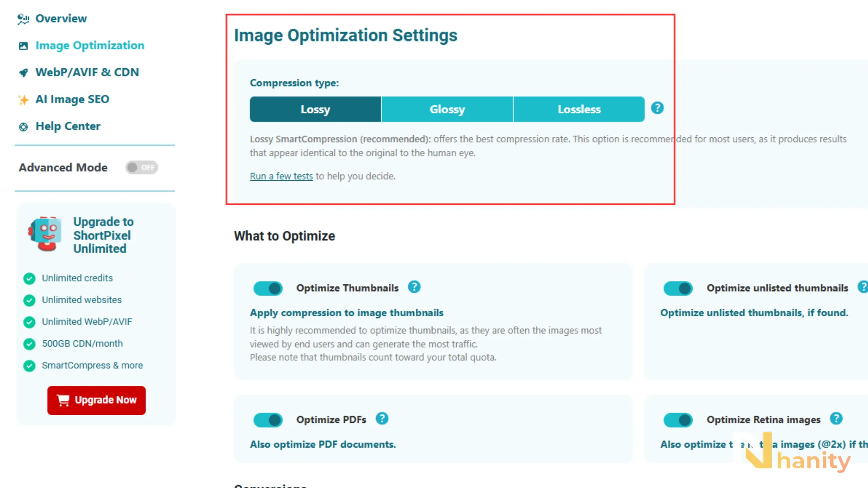
Task: Click the green check next to 500GB CDN/month
Action: click(x=29, y=344)
